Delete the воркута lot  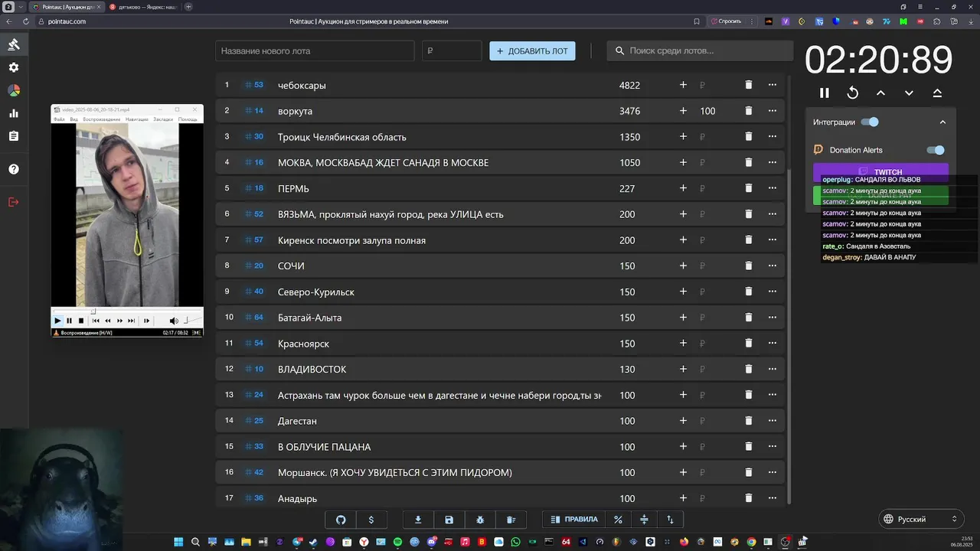point(749,111)
